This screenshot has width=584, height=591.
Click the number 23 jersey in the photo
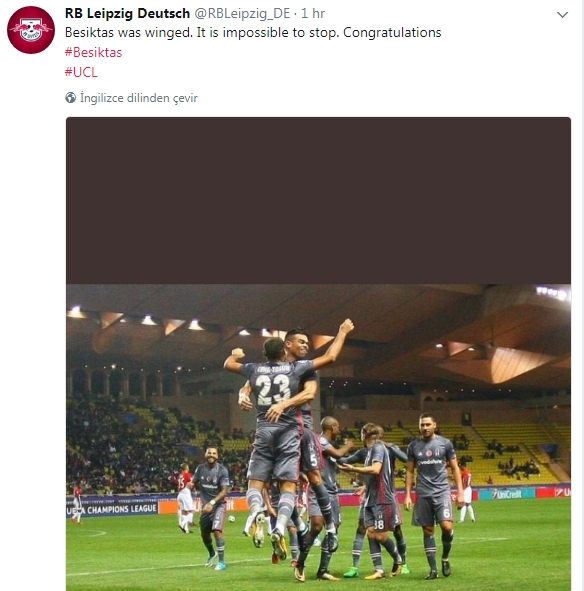tap(273, 389)
